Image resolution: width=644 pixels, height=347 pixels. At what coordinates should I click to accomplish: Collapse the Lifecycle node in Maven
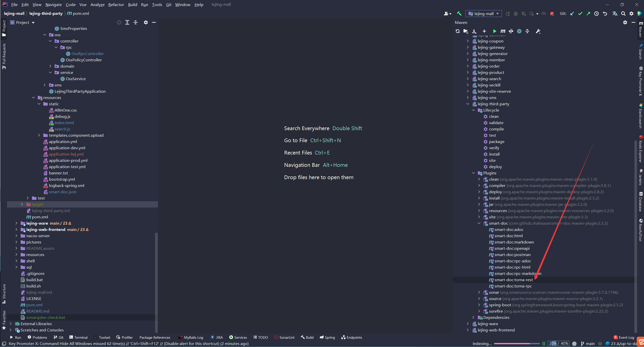click(x=474, y=110)
